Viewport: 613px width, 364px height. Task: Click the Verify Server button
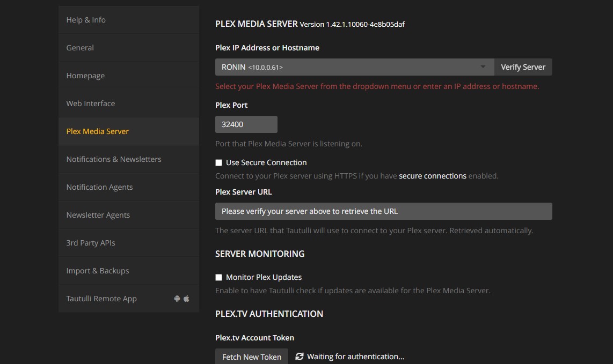(523, 67)
